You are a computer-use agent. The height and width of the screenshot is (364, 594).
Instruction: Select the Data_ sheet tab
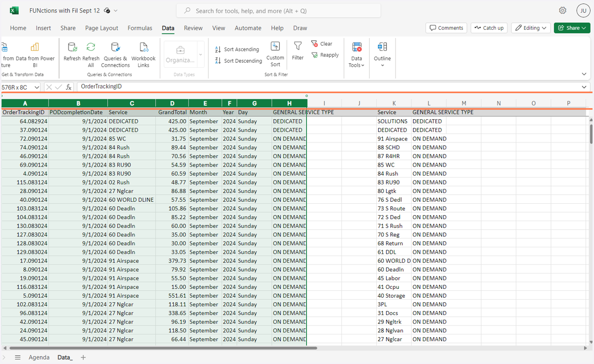65,357
